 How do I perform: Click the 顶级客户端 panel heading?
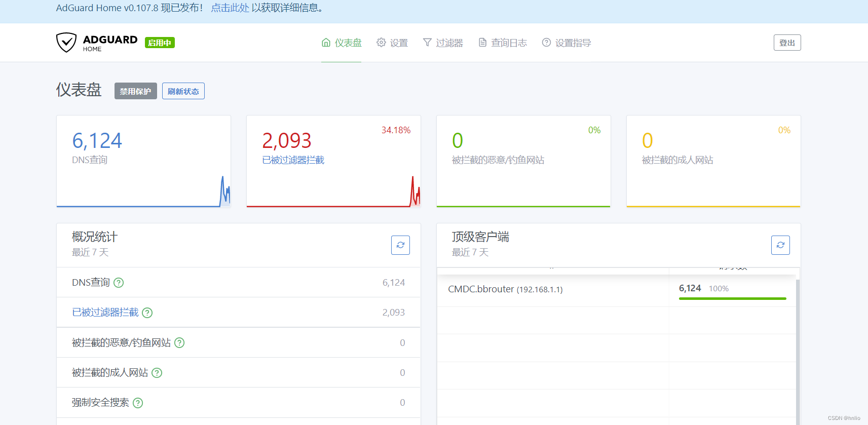[480, 237]
